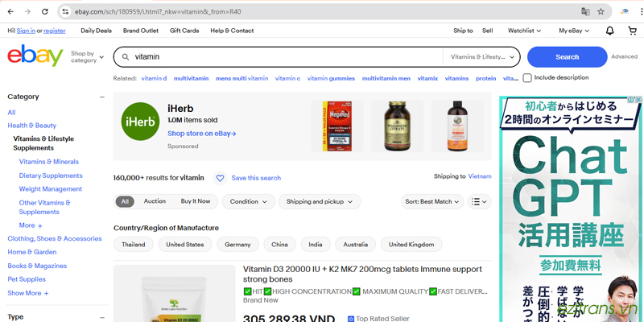
Task: Click the register link
Action: pyautogui.click(x=55, y=31)
